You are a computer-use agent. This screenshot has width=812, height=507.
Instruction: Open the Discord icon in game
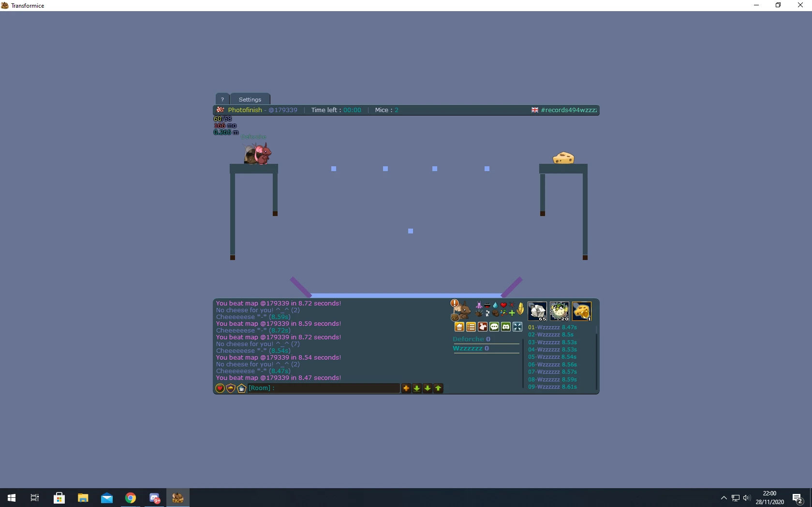(x=506, y=327)
